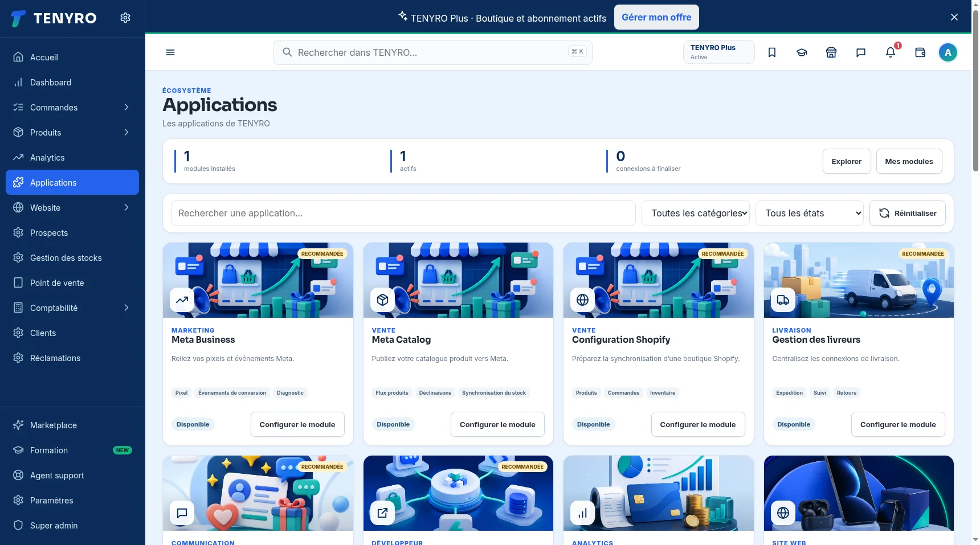The image size is (980, 545).
Task: Open the Toutes les catégories dropdown
Action: coord(696,213)
